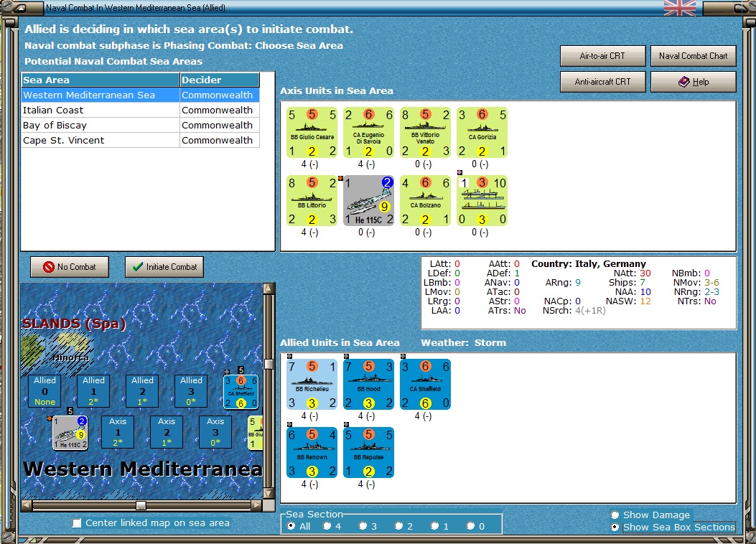Select sea section 0 radio button

click(x=470, y=525)
